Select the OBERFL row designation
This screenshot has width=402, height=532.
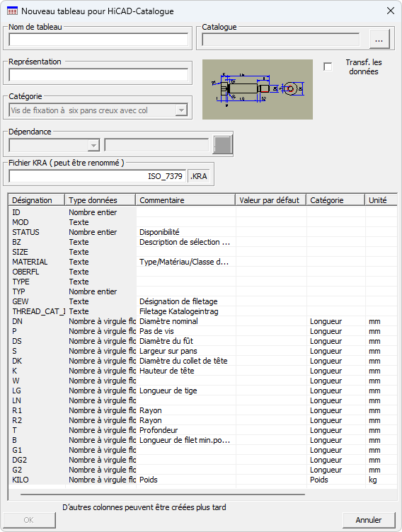pyautogui.click(x=25, y=272)
